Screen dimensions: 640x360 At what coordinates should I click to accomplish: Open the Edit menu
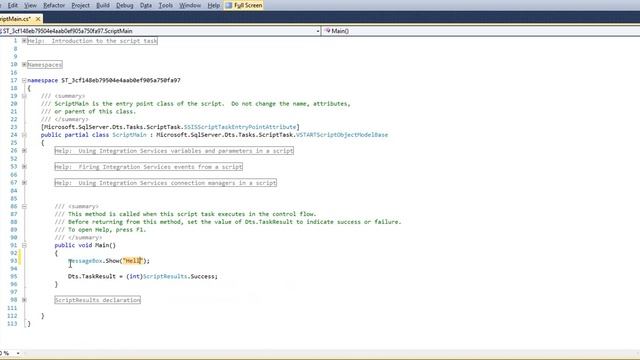pos(13,5)
